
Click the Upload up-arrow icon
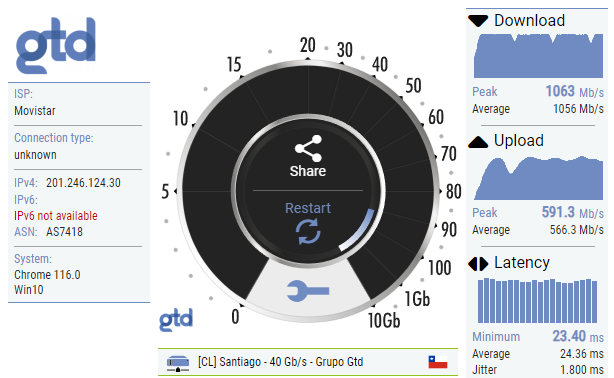click(x=478, y=142)
